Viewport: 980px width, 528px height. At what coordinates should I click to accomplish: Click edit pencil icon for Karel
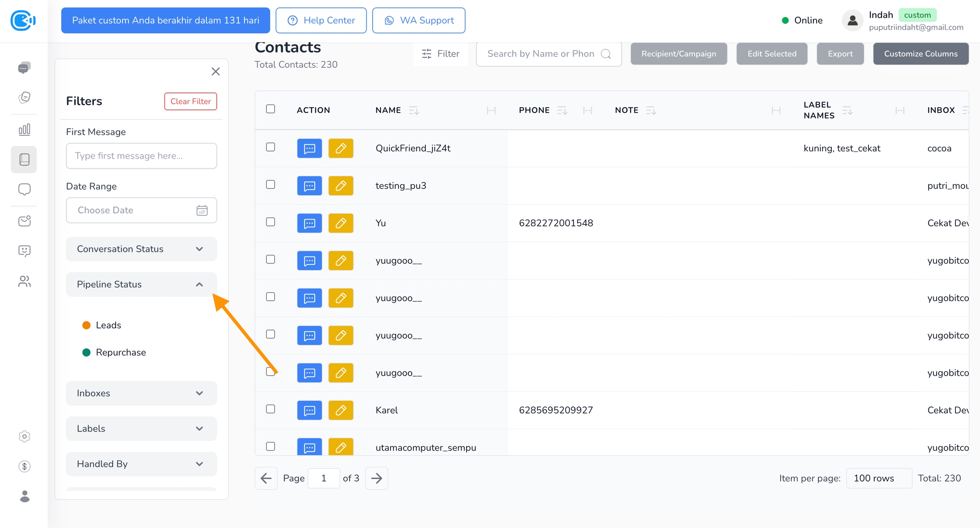[341, 410]
